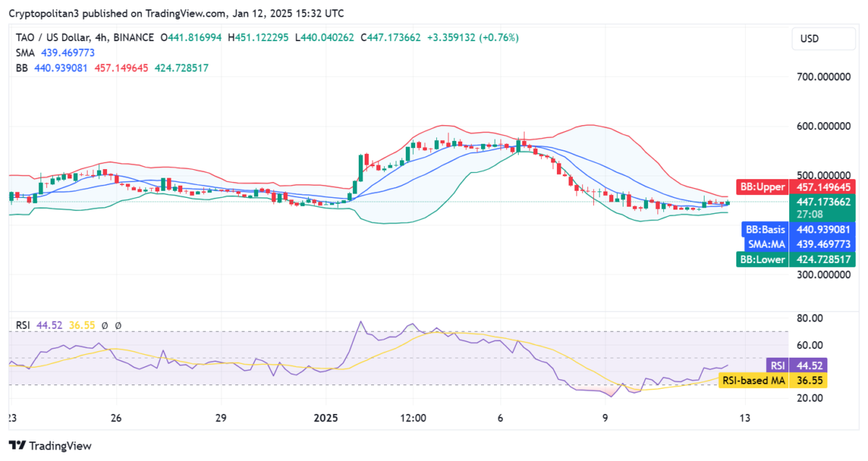868x461 pixels.
Task: Click the 80.00 level on RSI axis
Action: coord(809,318)
